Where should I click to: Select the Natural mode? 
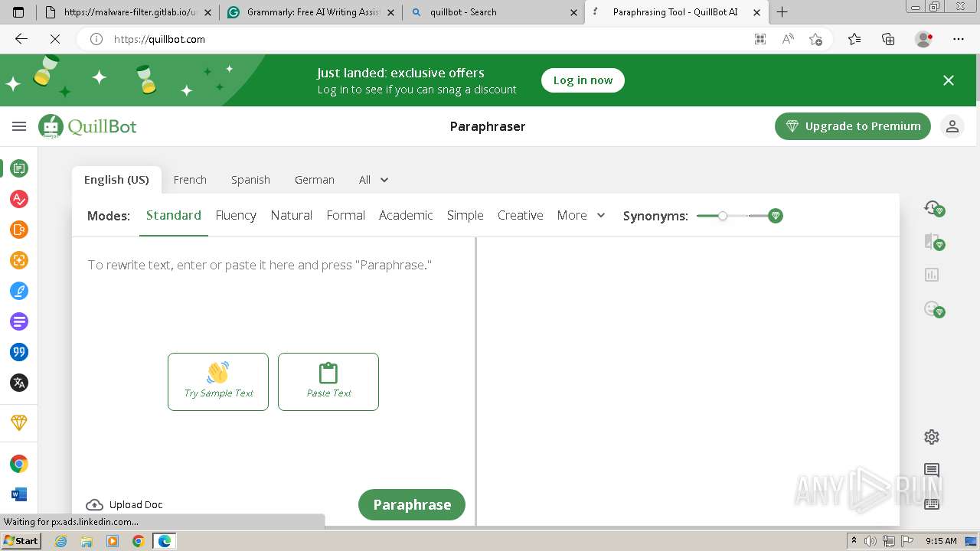point(292,216)
